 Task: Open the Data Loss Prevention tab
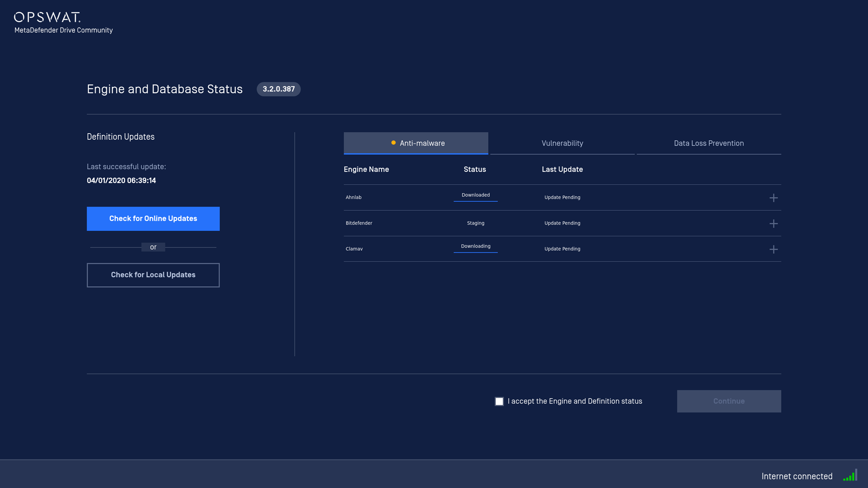708,143
